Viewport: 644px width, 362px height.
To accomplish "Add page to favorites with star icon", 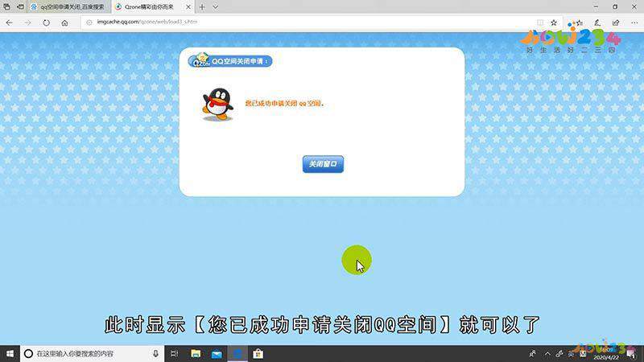I will point(554,23).
